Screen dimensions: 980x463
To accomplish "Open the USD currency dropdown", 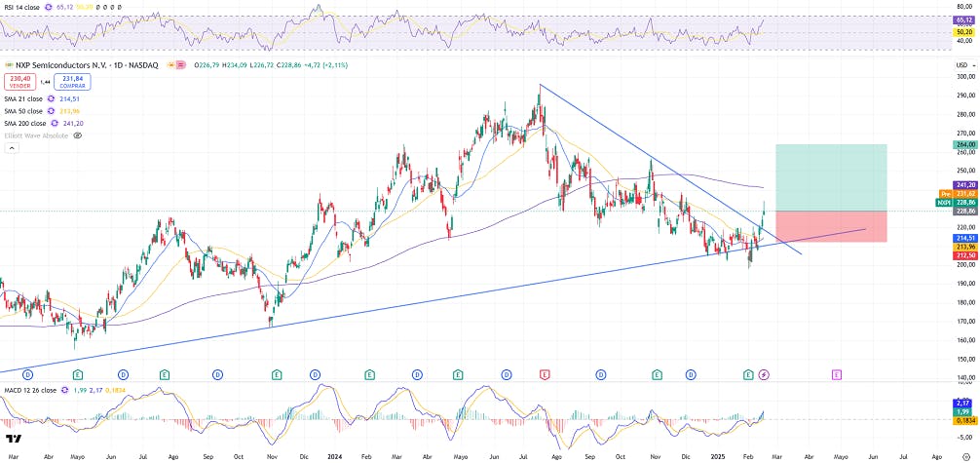I will (x=964, y=65).
